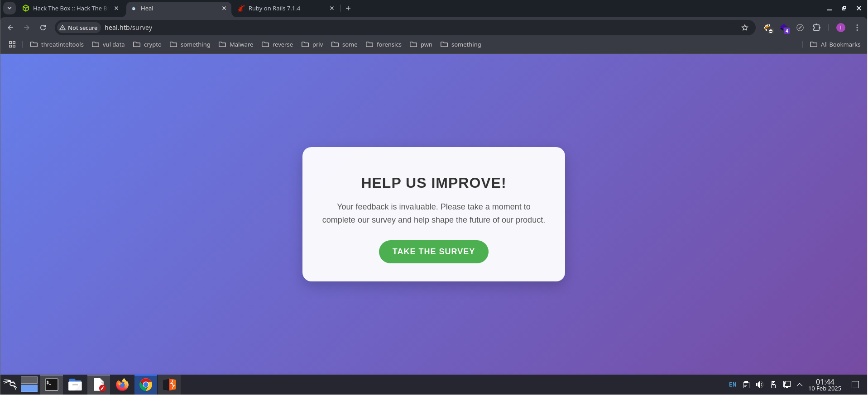
Task: Launch Firefox from the taskbar
Action: [x=122, y=385]
